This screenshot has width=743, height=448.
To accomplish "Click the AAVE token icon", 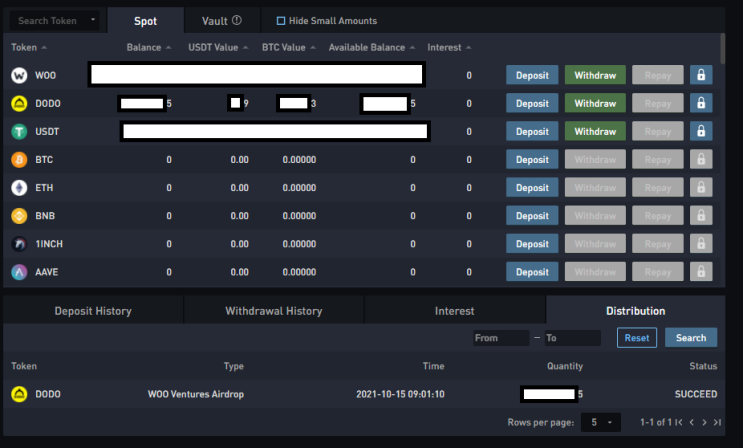I will pyautogui.click(x=19, y=272).
